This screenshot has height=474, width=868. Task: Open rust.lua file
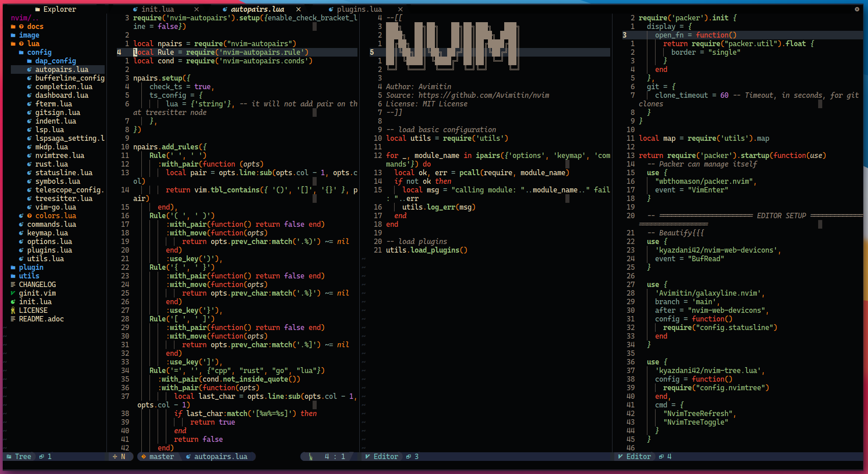click(x=51, y=164)
